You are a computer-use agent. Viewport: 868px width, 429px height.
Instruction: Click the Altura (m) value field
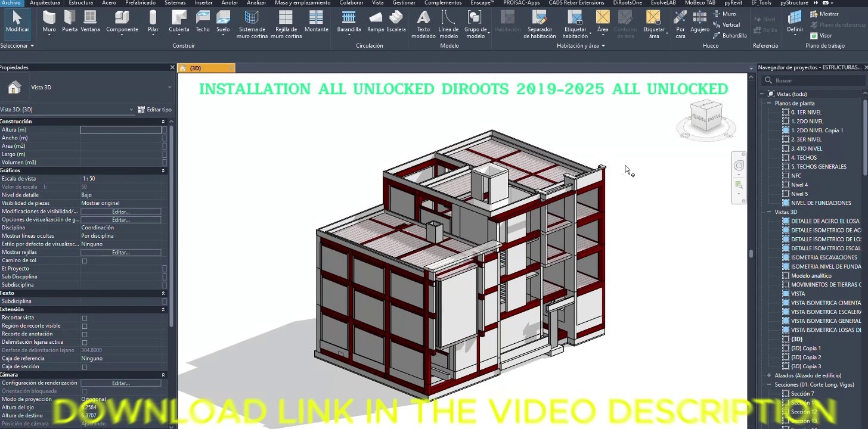point(121,129)
